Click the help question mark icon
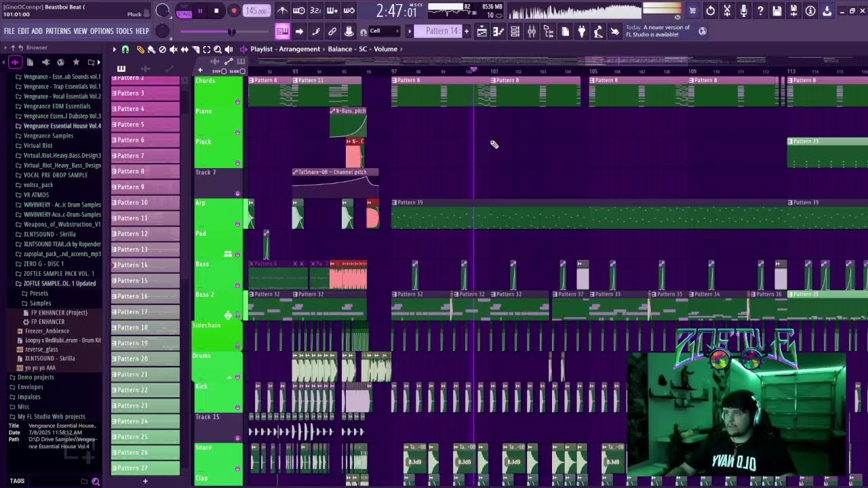The height and width of the screenshot is (488, 868). tap(760, 11)
